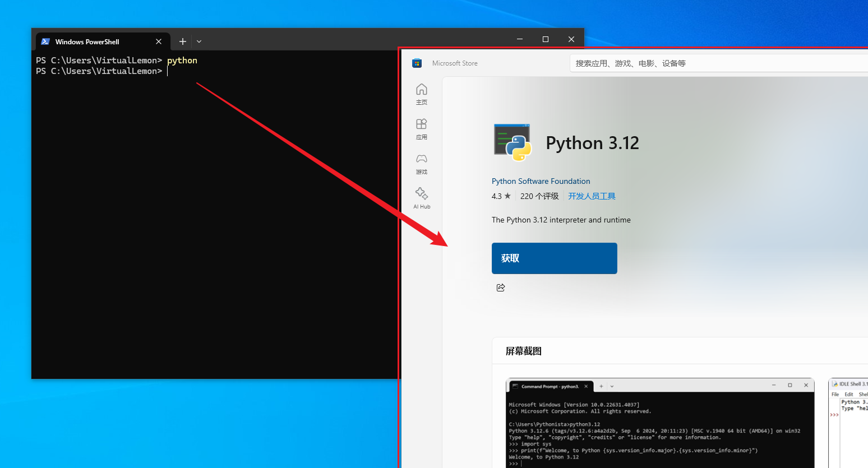Minimize the Windows Terminal window
The width and height of the screenshot is (868, 468).
(x=520, y=39)
